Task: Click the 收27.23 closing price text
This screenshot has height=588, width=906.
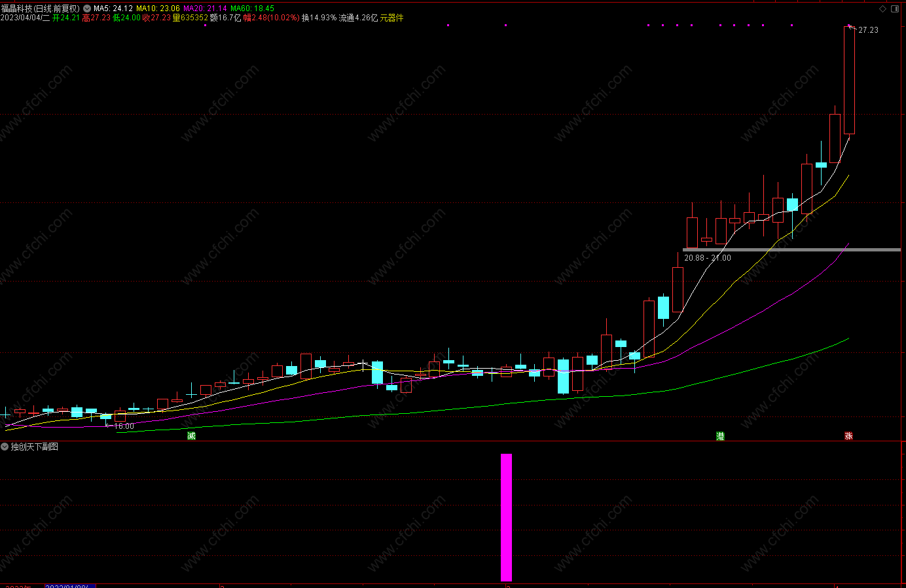Action: tap(156, 18)
